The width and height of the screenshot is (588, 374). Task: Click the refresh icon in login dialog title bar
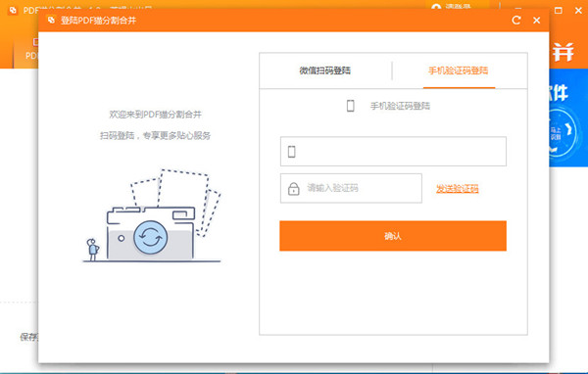(x=516, y=21)
